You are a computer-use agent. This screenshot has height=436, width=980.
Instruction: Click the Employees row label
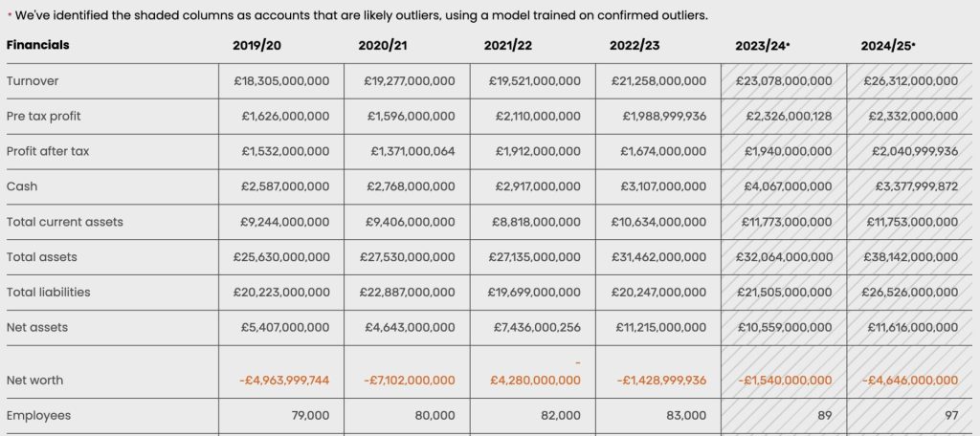point(38,416)
